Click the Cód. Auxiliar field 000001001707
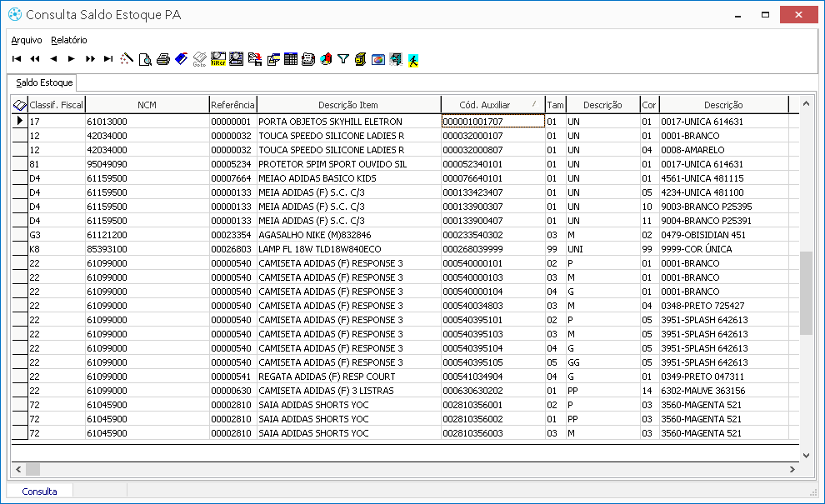Viewport: 825px width, 504px height. pyautogui.click(x=493, y=122)
